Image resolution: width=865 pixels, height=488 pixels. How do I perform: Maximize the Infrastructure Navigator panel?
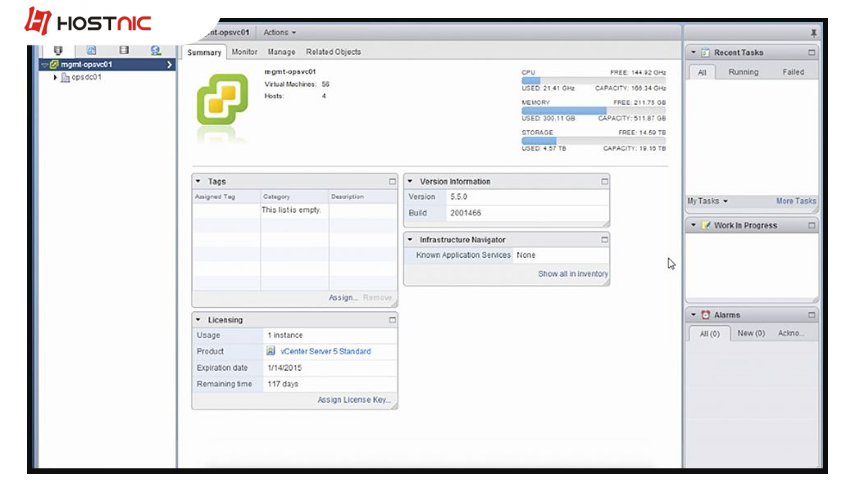tap(604, 240)
